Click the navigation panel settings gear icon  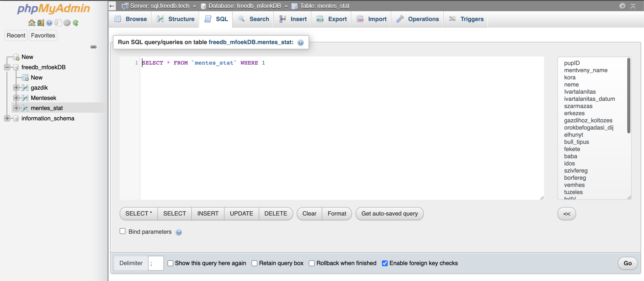click(67, 23)
